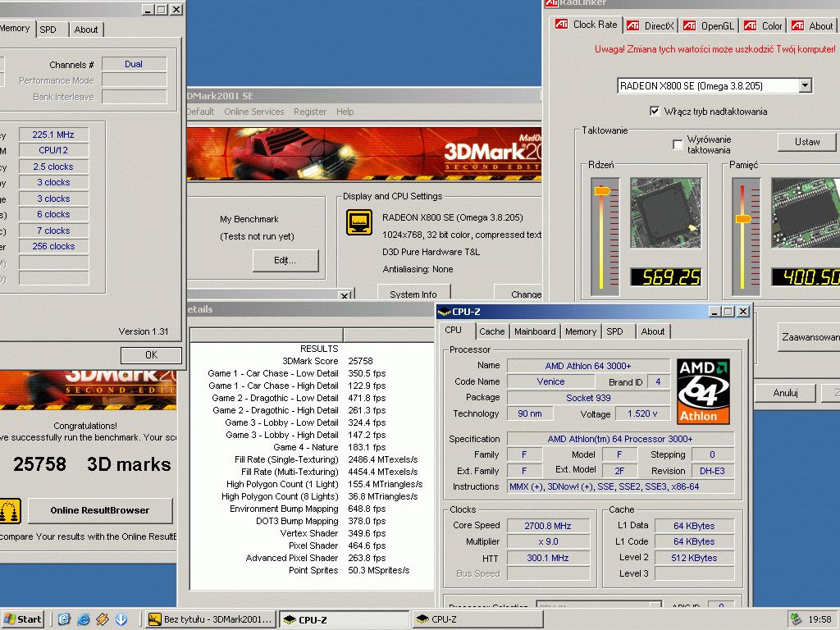840x630 pixels.
Task: Open the Default menu in 3DMark2001 SE
Action: click(x=200, y=112)
